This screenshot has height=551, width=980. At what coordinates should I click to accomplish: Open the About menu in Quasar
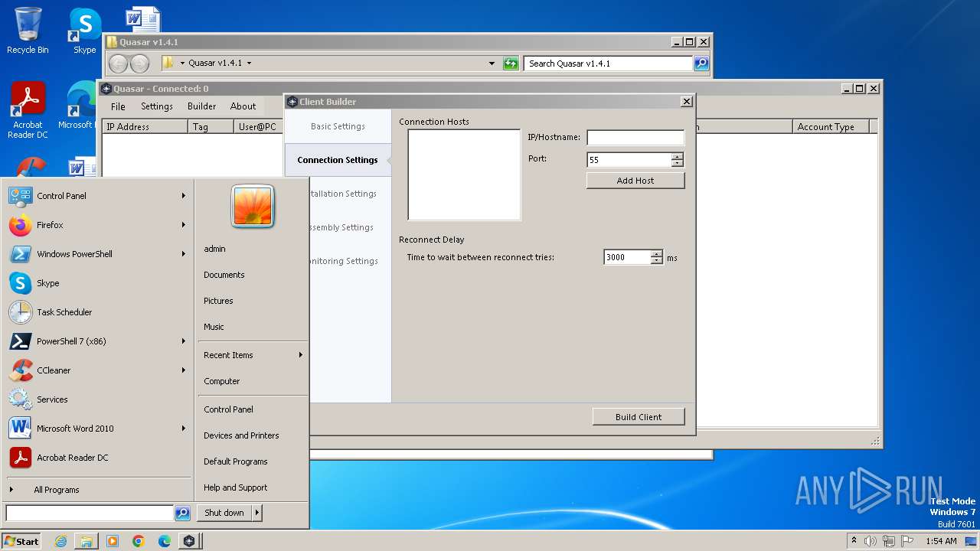point(243,106)
